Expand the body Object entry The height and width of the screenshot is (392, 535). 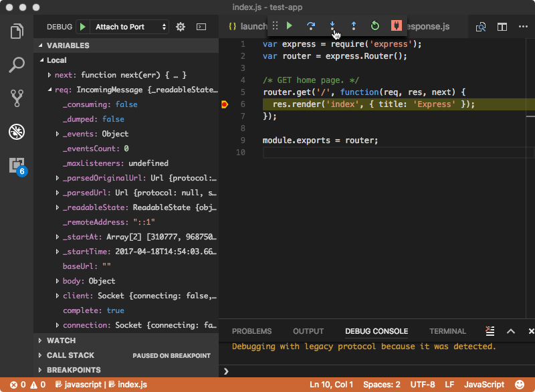coord(58,281)
